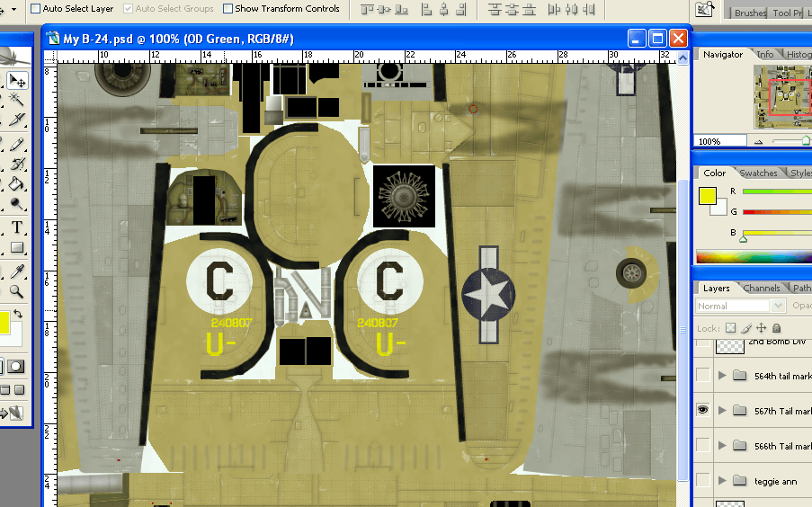Image resolution: width=812 pixels, height=507 pixels.
Task: Enable Show Transform Controls
Action: pyautogui.click(x=228, y=8)
